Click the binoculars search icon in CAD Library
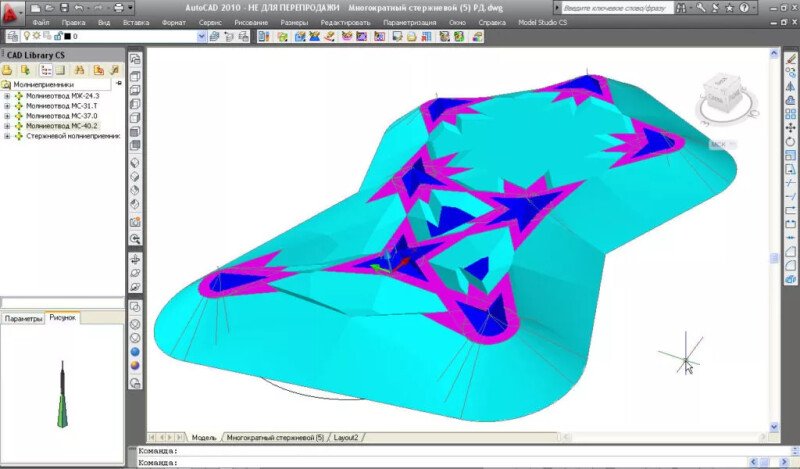 79,70
